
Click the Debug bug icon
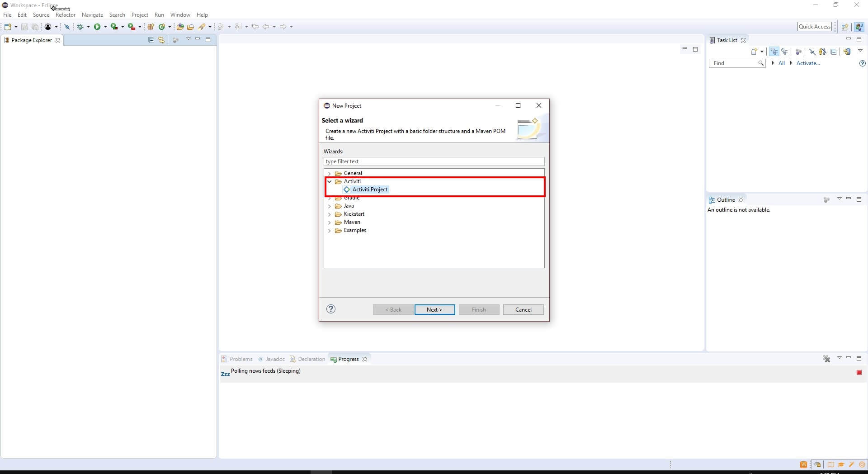80,27
